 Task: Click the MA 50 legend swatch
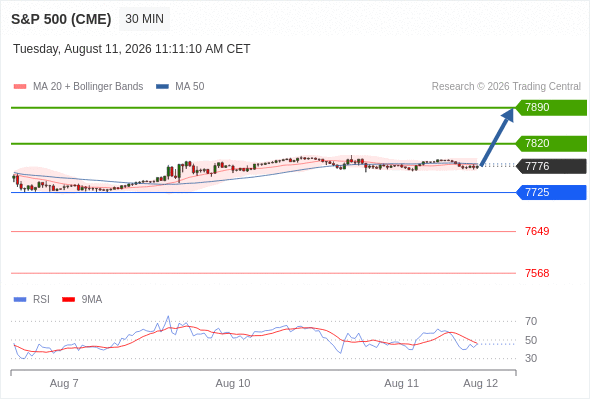(162, 87)
